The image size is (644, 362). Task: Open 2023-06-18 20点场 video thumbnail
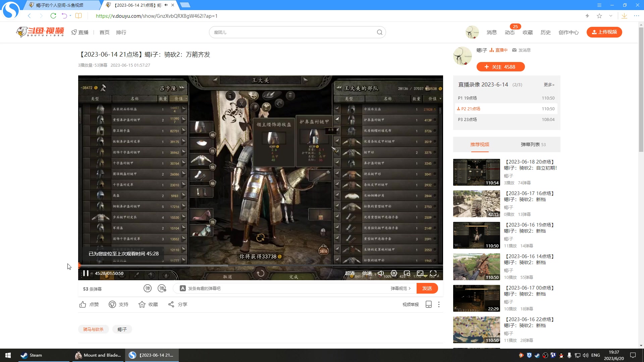(x=476, y=172)
